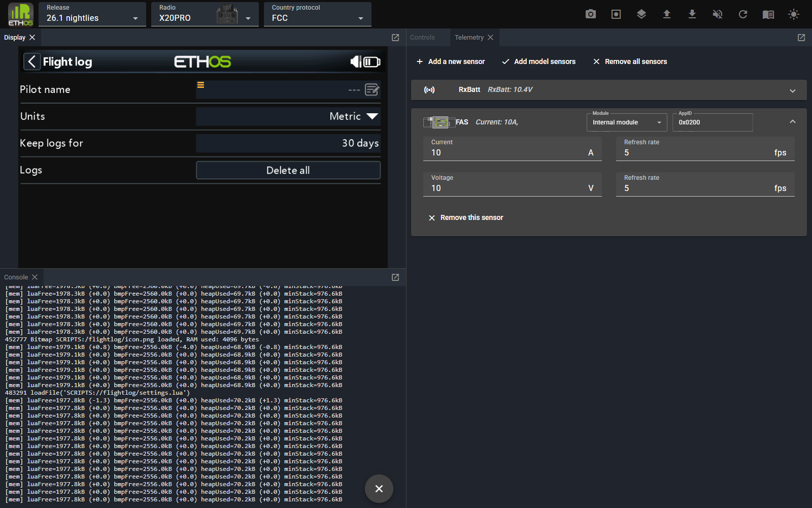Click the Current value input field
The height and width of the screenshot is (508, 812).
click(x=513, y=149)
